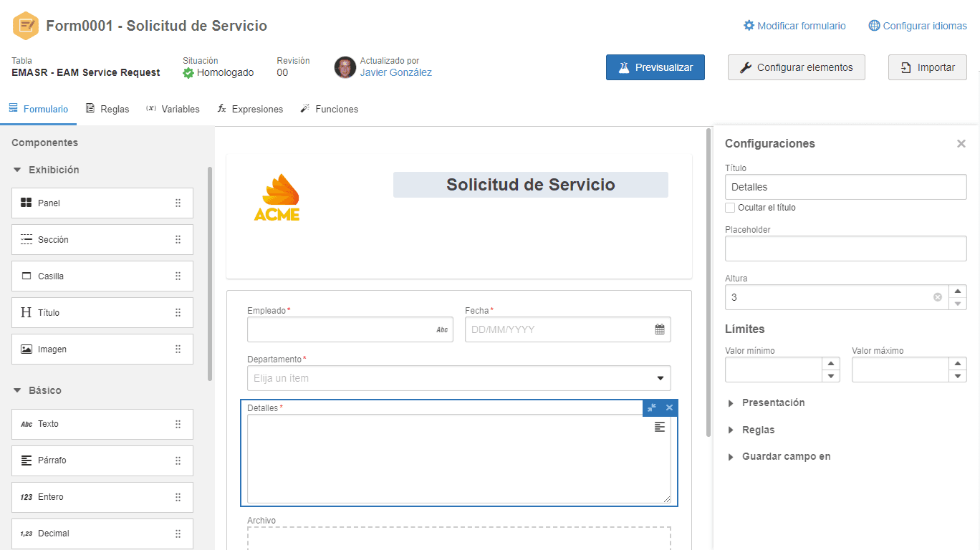Click Javier González avatar photo

345,67
